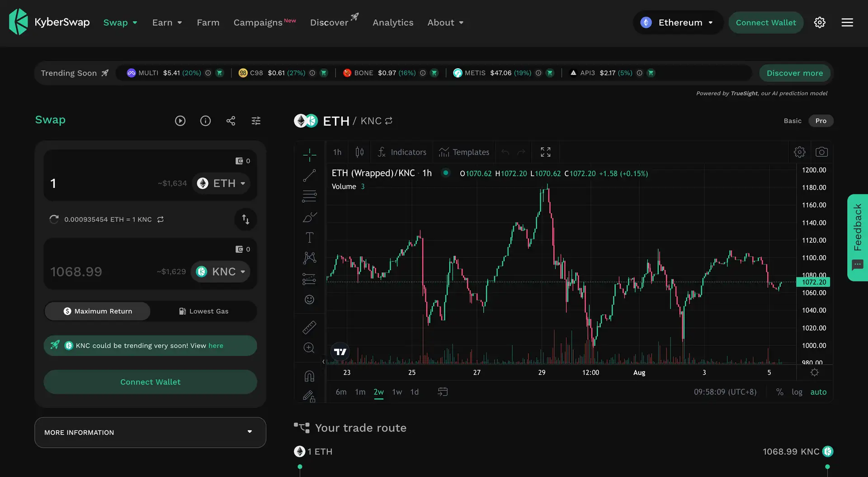This screenshot has width=868, height=477.
Task: Take a chart snapshot with camera icon
Action: coord(821,152)
